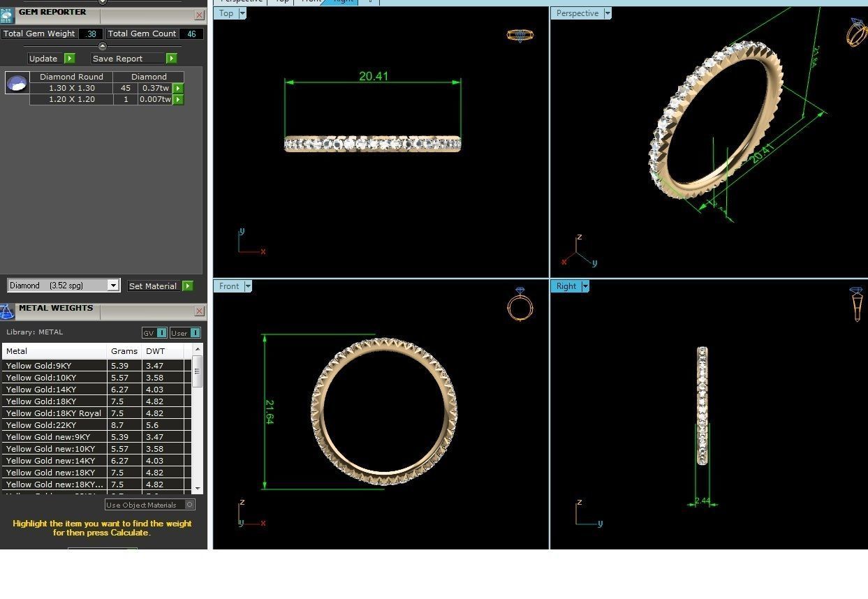Open the Top viewport dropdown arrow

click(242, 13)
